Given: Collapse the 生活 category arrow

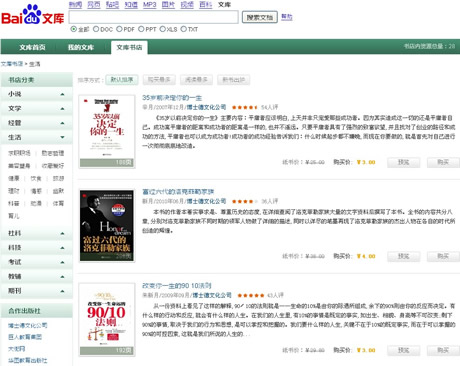Looking at the screenshot, I should (62, 137).
